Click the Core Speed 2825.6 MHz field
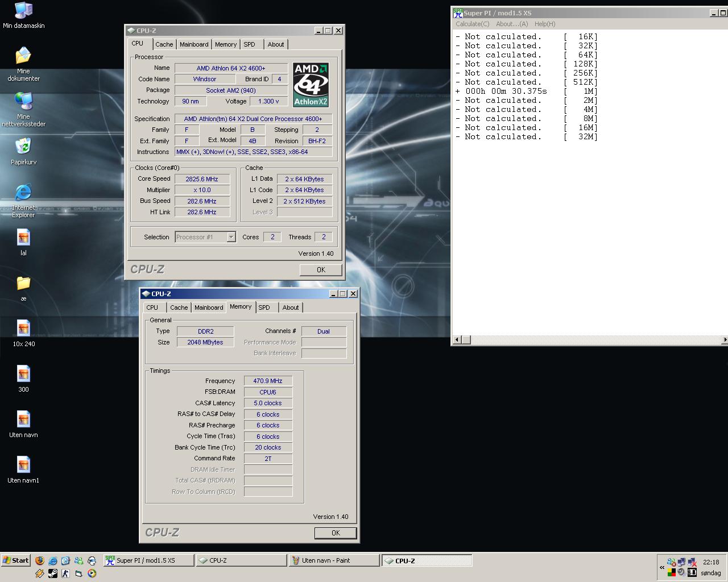The image size is (728, 582). 202,179
